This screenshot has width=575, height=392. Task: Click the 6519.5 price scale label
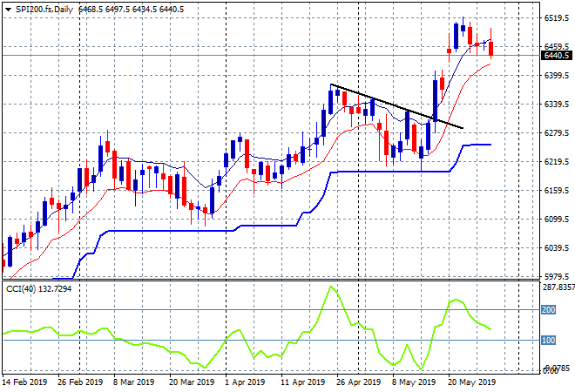557,18
